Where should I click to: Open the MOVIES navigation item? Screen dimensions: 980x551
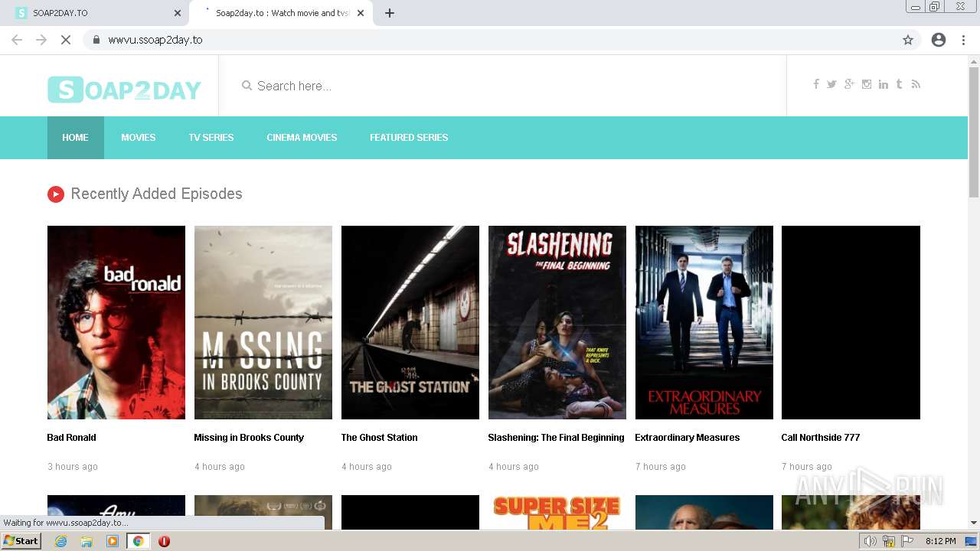pyautogui.click(x=138, y=138)
